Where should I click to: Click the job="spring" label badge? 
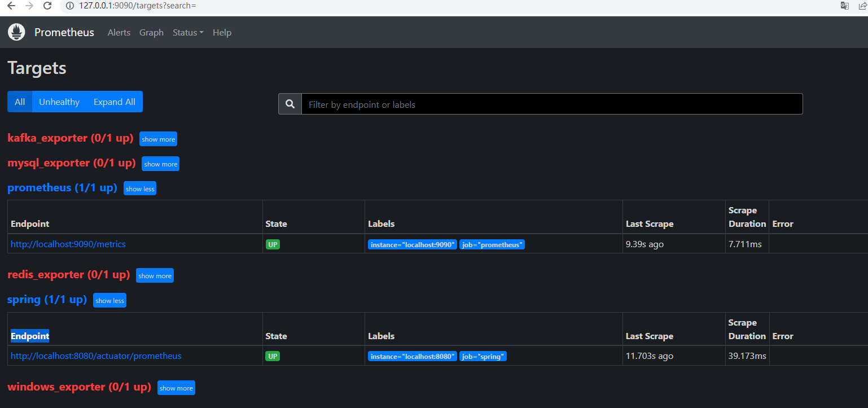[x=483, y=356]
